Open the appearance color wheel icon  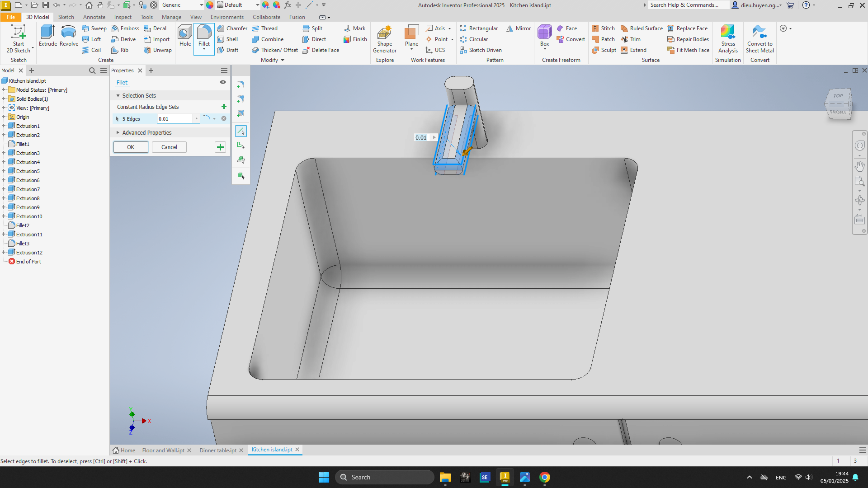point(210,5)
